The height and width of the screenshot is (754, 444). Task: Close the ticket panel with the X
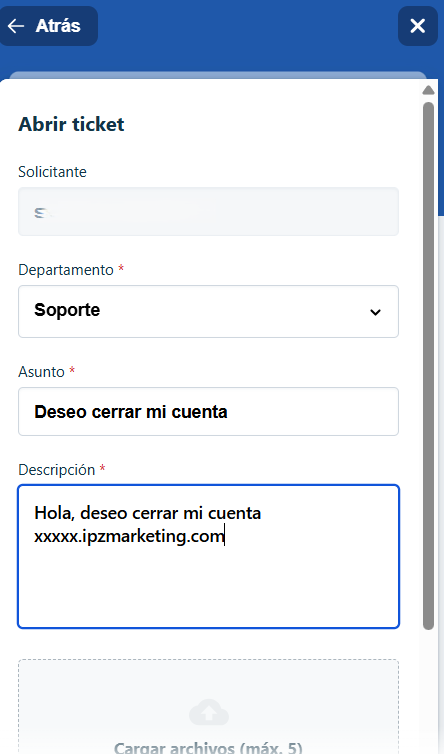tap(418, 26)
